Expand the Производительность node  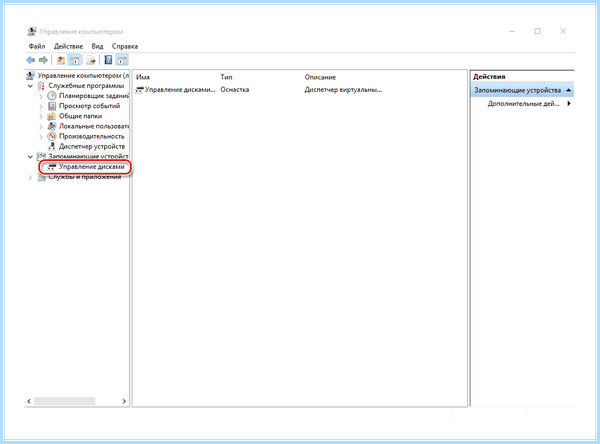41,137
